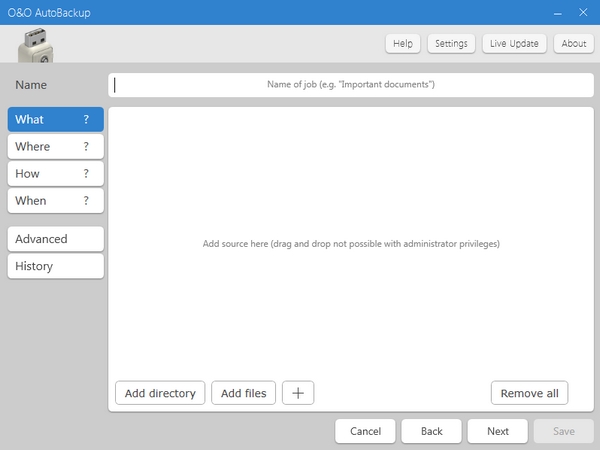The image size is (600, 450).
Task: Open the About dialog
Action: [574, 44]
